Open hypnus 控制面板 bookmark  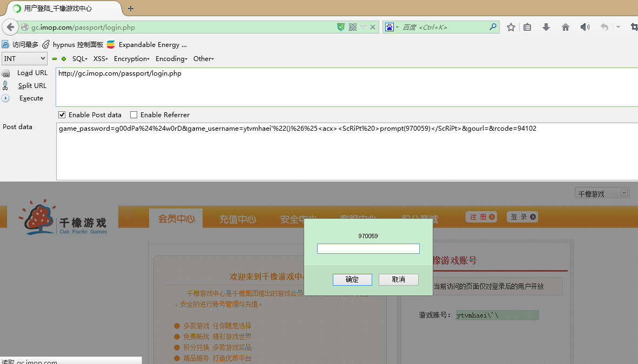(x=73, y=45)
